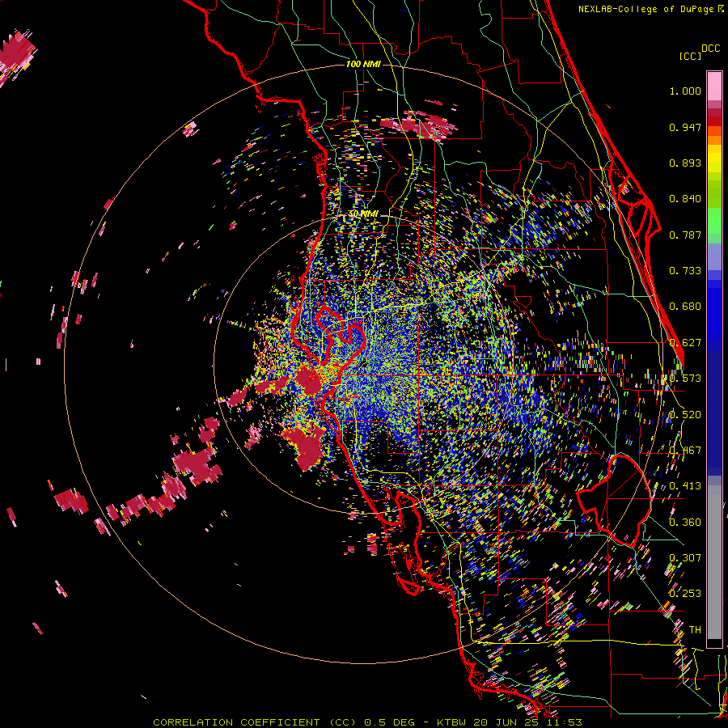Click the 1.000 scale value

[x=685, y=91]
